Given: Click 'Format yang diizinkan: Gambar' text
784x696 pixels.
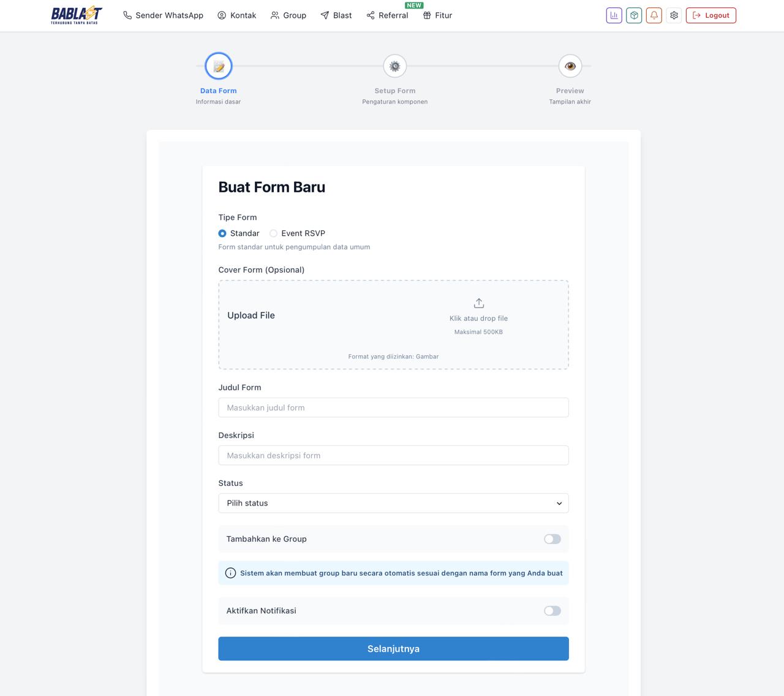Looking at the screenshot, I should [394, 357].
